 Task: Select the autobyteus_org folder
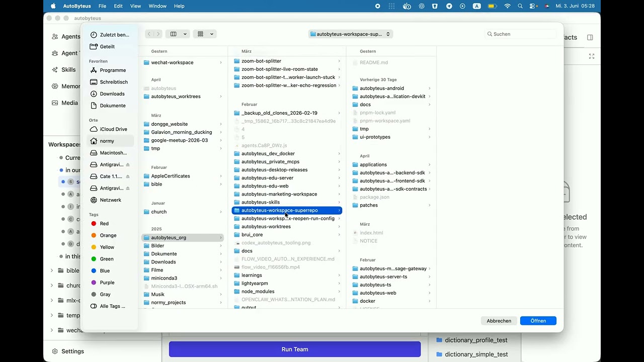(x=183, y=238)
